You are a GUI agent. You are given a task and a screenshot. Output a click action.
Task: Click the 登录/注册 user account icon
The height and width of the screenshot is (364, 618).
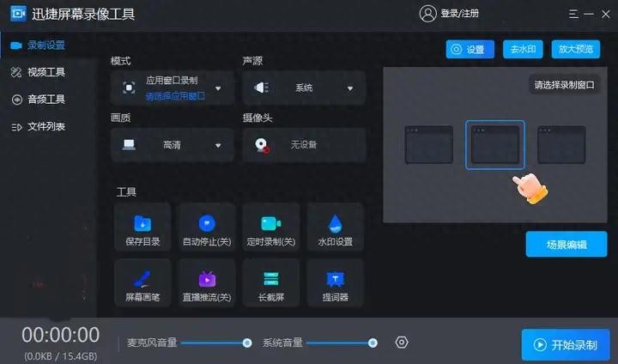[428, 14]
